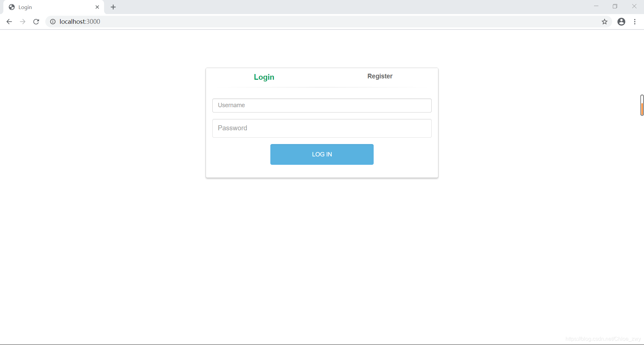Submit with the LOG IN button
This screenshot has height=345, width=644.
pos(322,154)
